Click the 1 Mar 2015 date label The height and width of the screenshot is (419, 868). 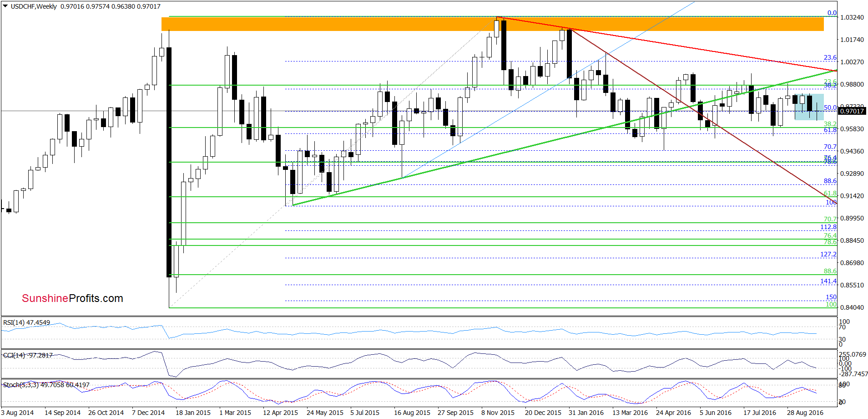click(x=235, y=413)
